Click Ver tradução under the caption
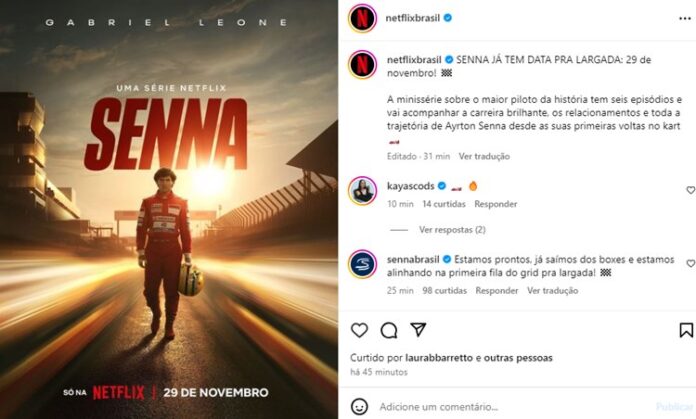Screen dimensions: 696x419 pyautogui.click(x=484, y=156)
